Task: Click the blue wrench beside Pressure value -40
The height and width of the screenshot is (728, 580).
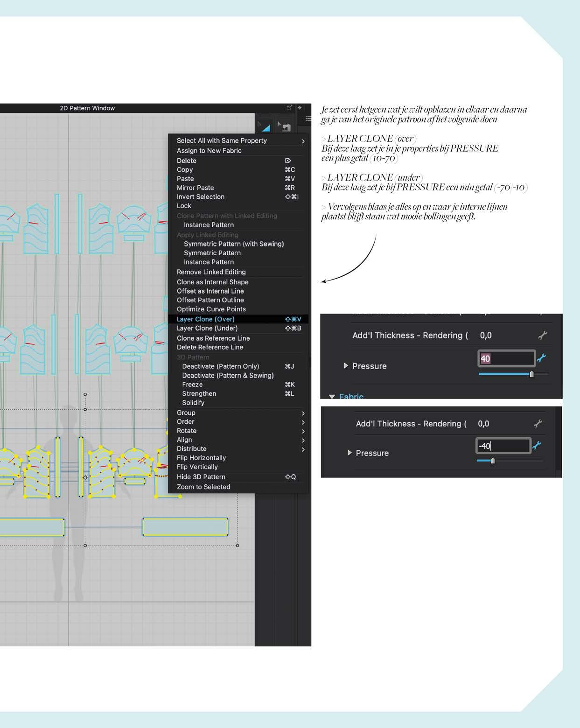Action: tap(537, 446)
